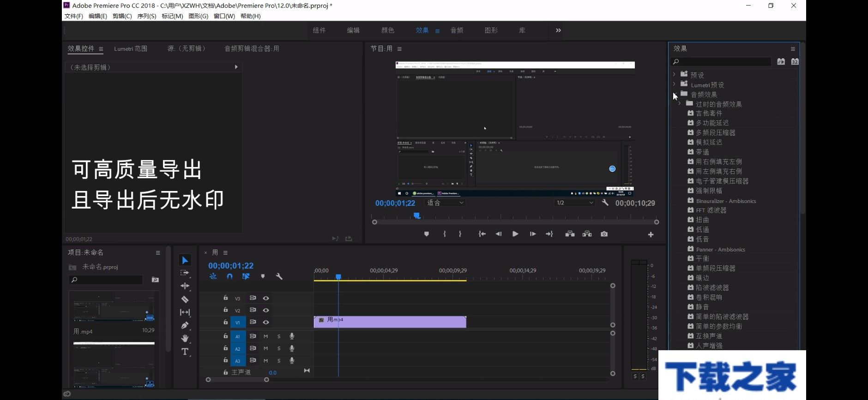The height and width of the screenshot is (400, 868).
Task: Open the 效果 panel menu
Action: coord(793,49)
